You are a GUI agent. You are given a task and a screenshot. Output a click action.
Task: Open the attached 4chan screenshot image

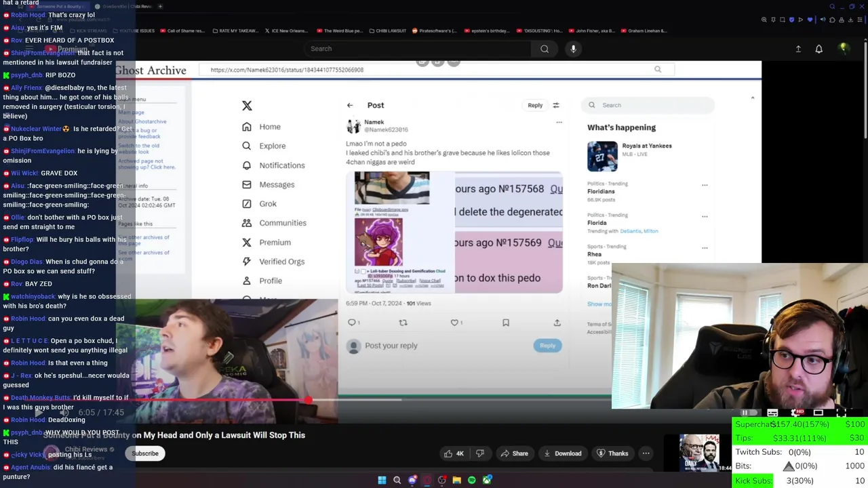[x=454, y=232]
